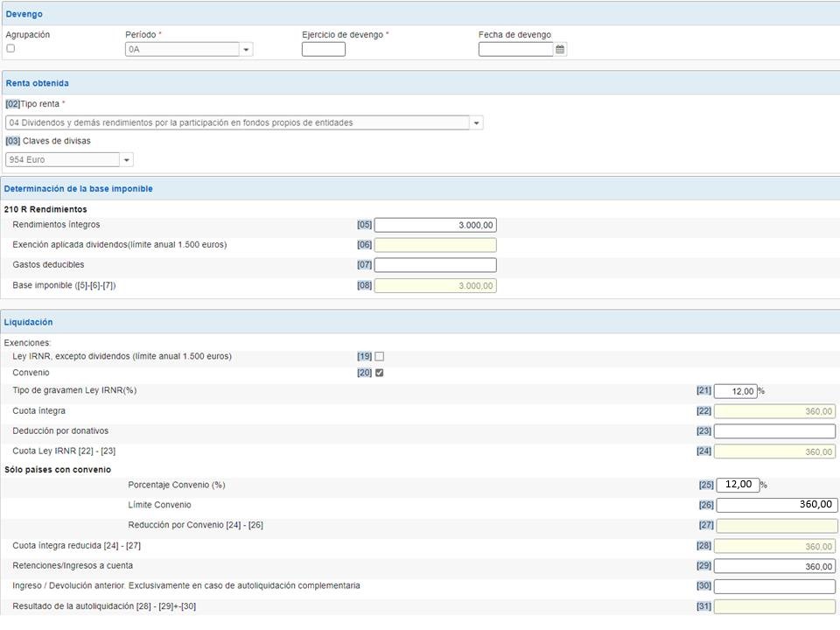
Task: Open the Claves de divisas dropdown
Action: (126, 159)
